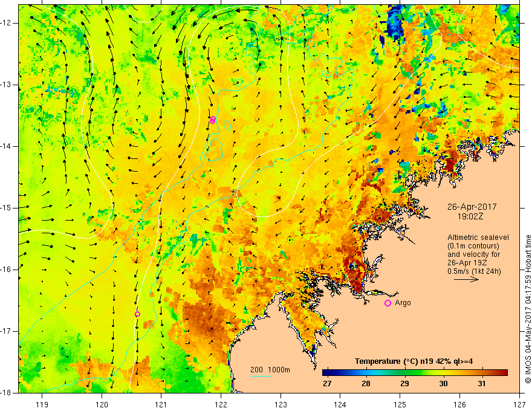Click the colorbar value '29'
Image resolution: width=532 pixels, height=411 pixels.
[x=404, y=384]
